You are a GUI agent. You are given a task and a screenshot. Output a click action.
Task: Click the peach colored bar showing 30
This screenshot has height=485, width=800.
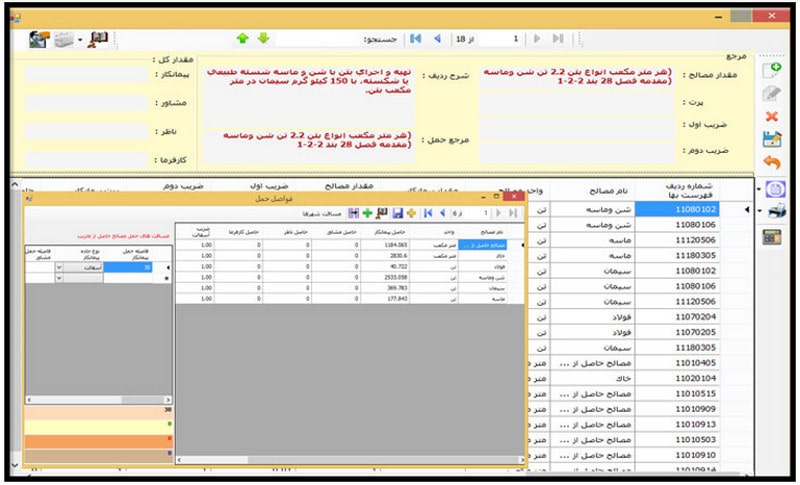pyautogui.click(x=98, y=412)
